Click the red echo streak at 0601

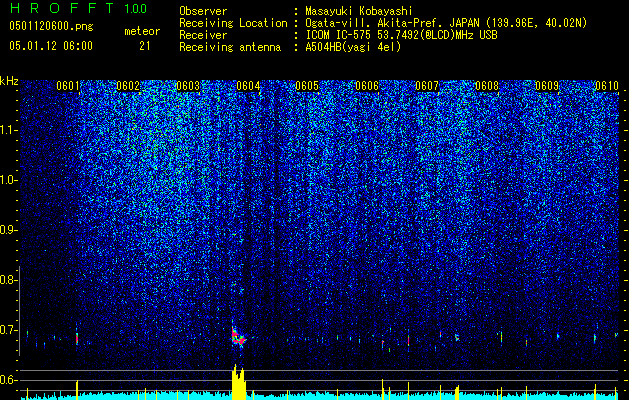point(77,338)
